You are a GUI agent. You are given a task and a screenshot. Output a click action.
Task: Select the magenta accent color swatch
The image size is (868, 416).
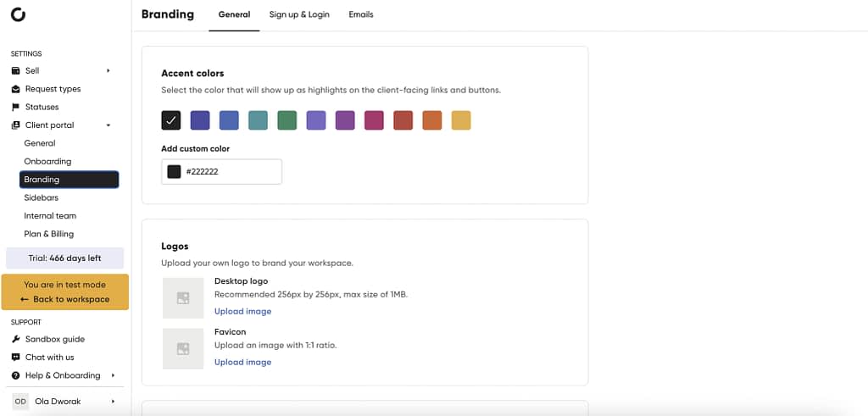pyautogui.click(x=374, y=120)
